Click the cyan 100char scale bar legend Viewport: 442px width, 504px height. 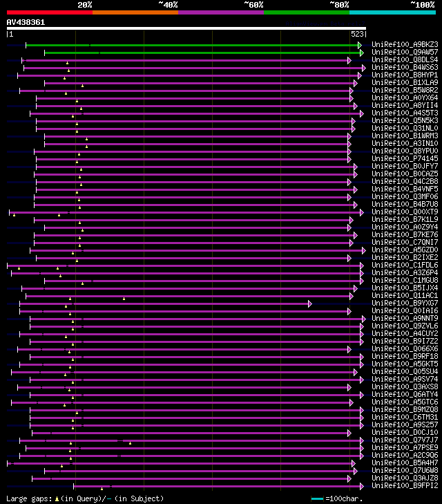pos(317,499)
